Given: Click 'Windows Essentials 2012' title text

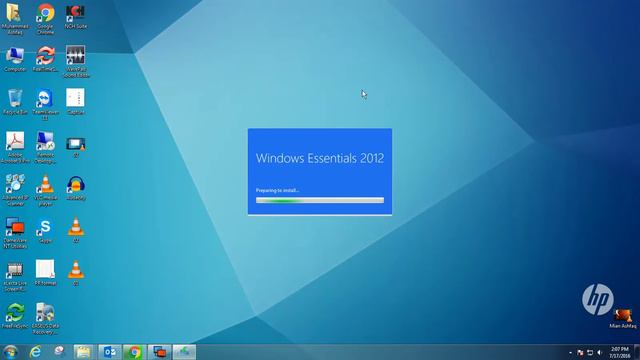Looking at the screenshot, I should (320, 158).
